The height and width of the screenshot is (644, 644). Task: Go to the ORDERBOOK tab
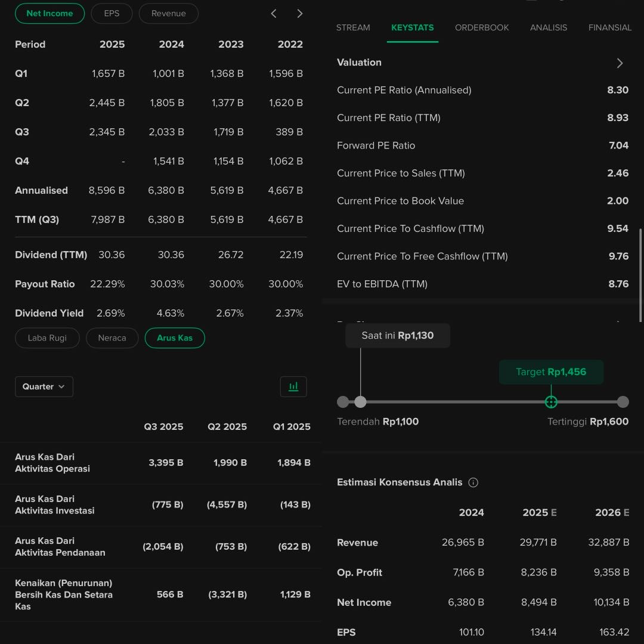pyautogui.click(x=482, y=27)
